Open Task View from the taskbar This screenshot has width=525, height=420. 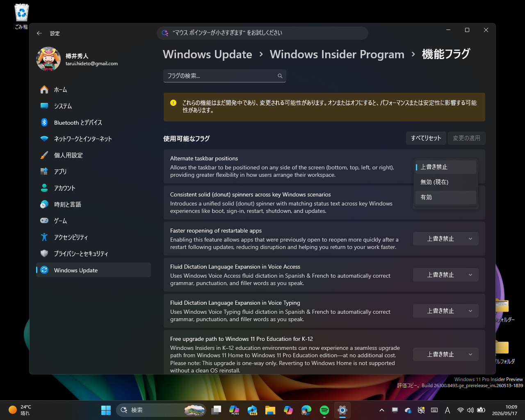tap(216, 410)
